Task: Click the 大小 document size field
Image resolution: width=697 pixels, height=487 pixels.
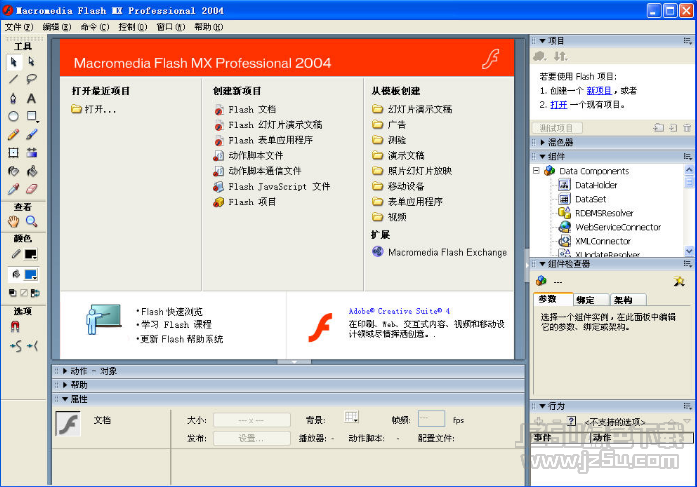Action: pos(252,420)
